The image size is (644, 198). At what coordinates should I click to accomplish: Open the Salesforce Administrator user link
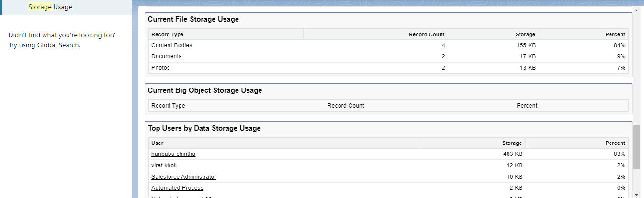[x=183, y=177]
